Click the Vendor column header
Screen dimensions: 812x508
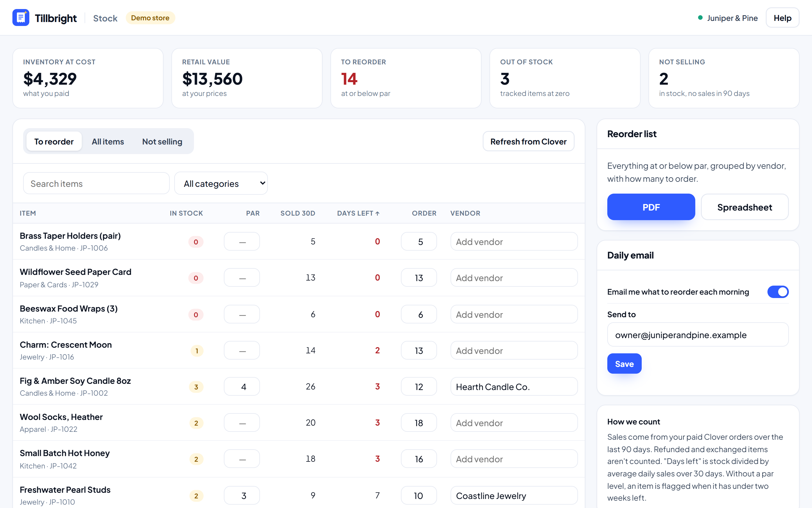click(465, 213)
